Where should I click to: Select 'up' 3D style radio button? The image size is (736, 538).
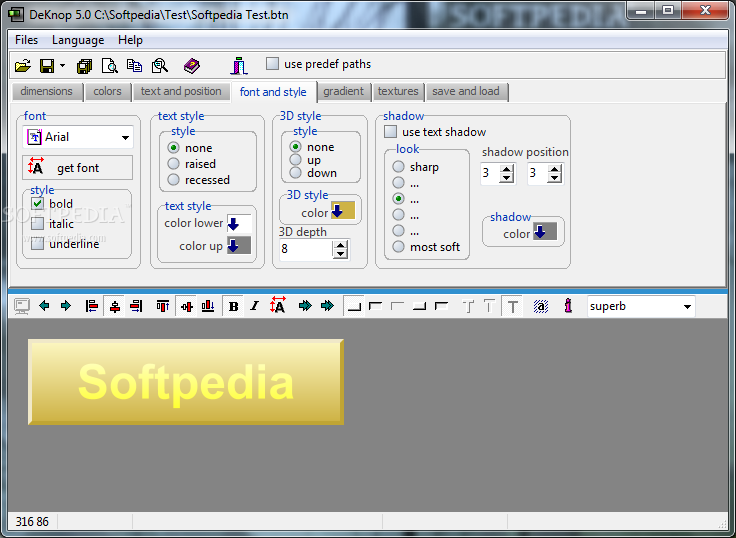pyautogui.click(x=296, y=160)
